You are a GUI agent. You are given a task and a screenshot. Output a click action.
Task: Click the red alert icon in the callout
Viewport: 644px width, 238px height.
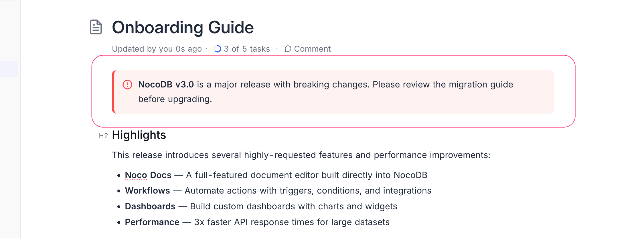(127, 85)
